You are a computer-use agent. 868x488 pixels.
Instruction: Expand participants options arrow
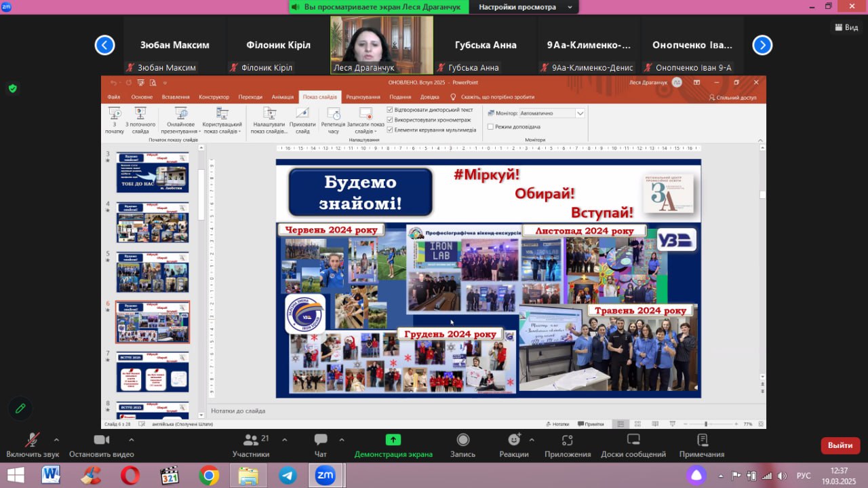(x=285, y=439)
